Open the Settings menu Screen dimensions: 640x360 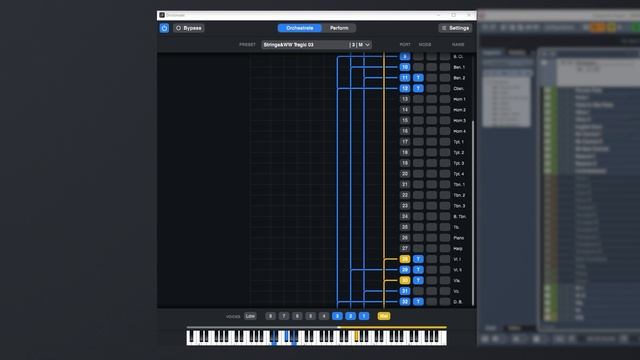coord(455,28)
